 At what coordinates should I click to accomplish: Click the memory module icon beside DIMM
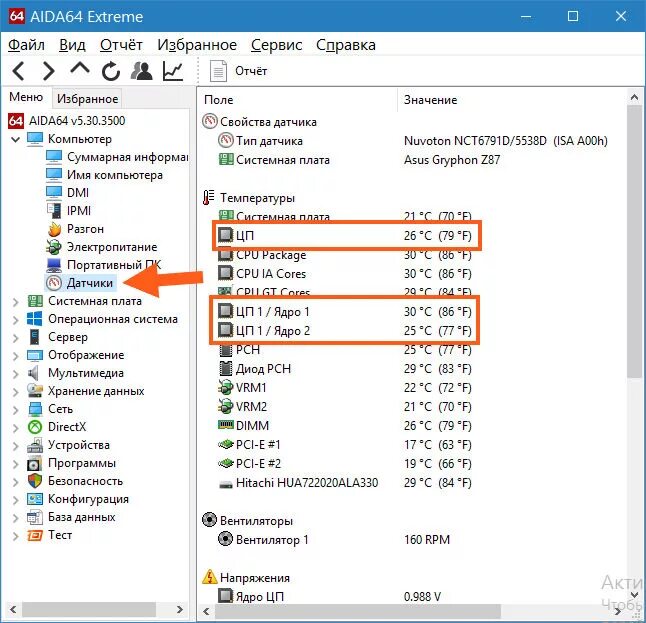point(225,424)
